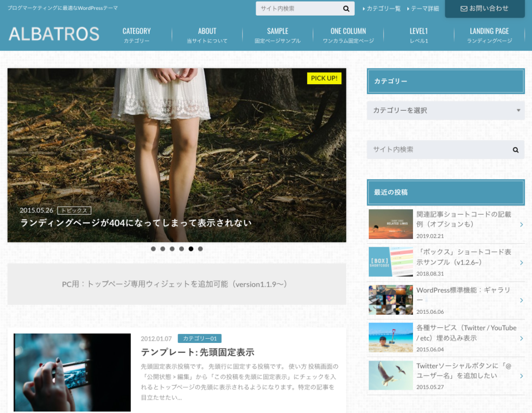Click arrow beside 関連記事ショートコード post

click(521, 224)
